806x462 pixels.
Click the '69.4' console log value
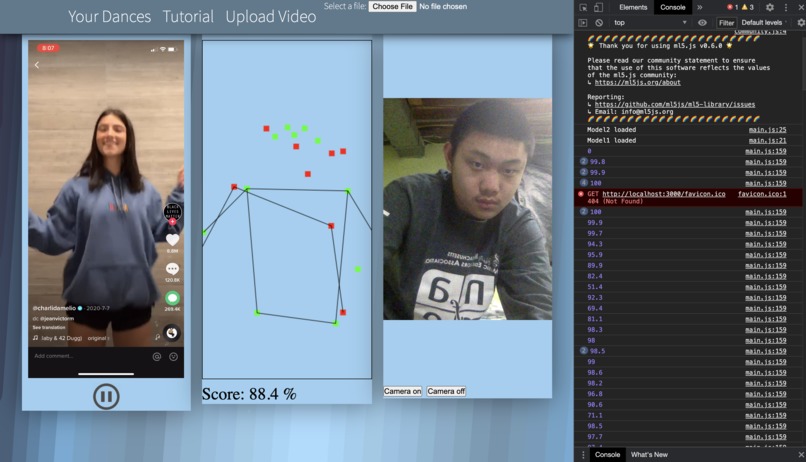pos(595,308)
